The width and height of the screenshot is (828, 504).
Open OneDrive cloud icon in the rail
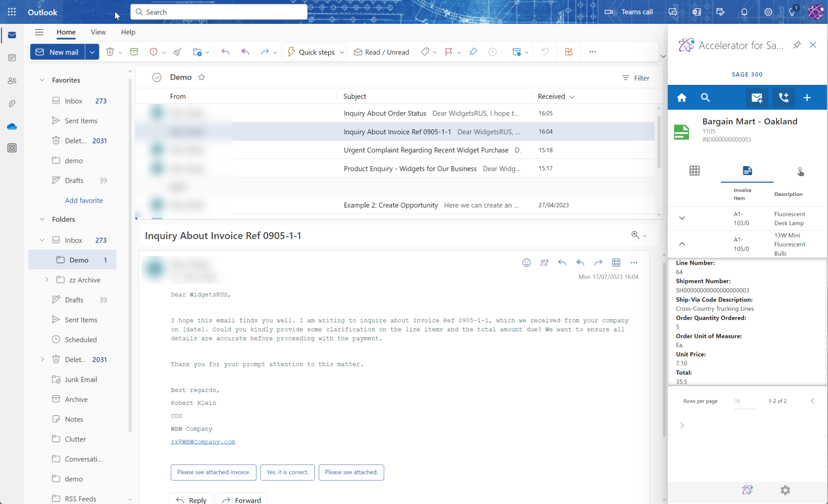tap(12, 127)
